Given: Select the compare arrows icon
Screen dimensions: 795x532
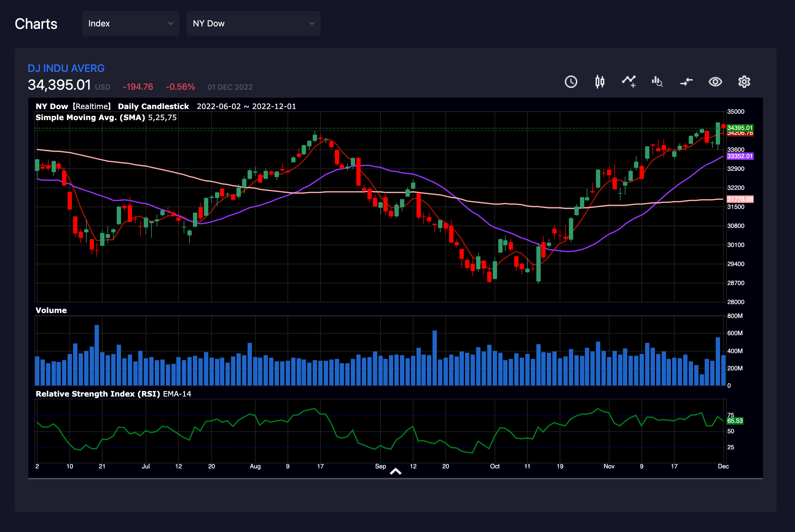Looking at the screenshot, I should pyautogui.click(x=686, y=82).
